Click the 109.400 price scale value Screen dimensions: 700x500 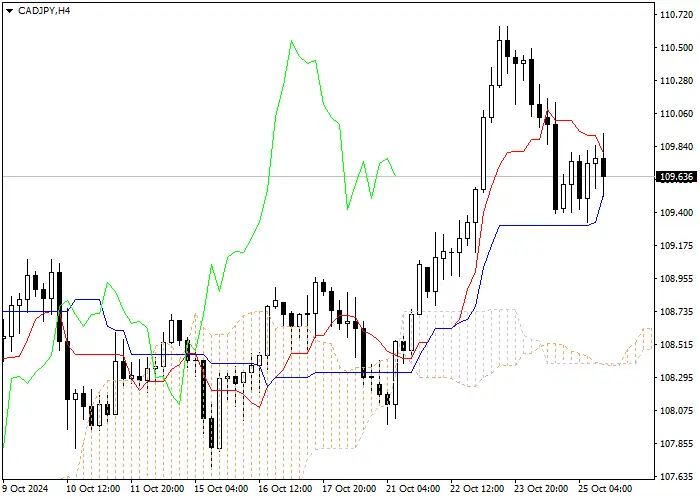tap(676, 212)
